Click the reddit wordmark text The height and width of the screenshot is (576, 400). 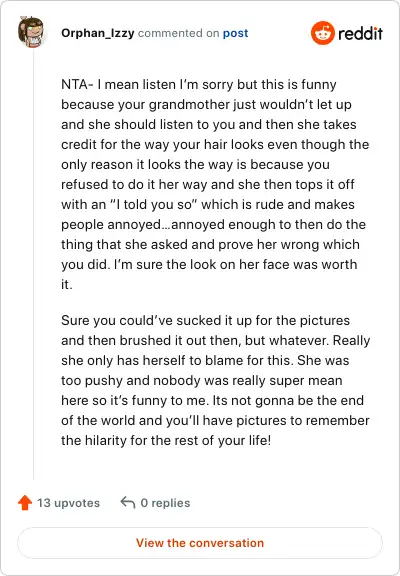[x=360, y=33]
